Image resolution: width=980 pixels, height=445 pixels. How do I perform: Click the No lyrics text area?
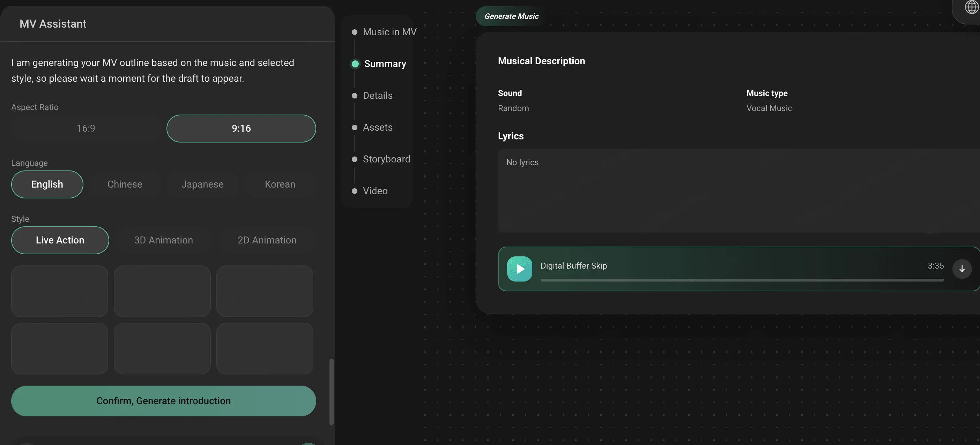coord(739,191)
